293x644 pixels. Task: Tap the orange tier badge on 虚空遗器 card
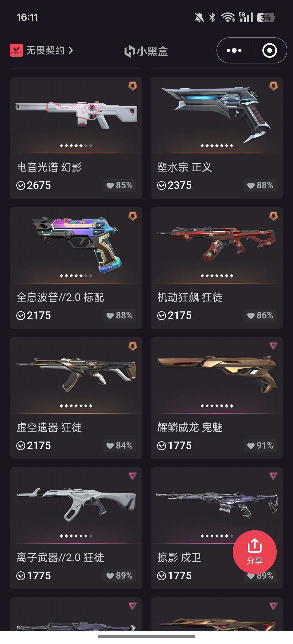[x=133, y=346]
